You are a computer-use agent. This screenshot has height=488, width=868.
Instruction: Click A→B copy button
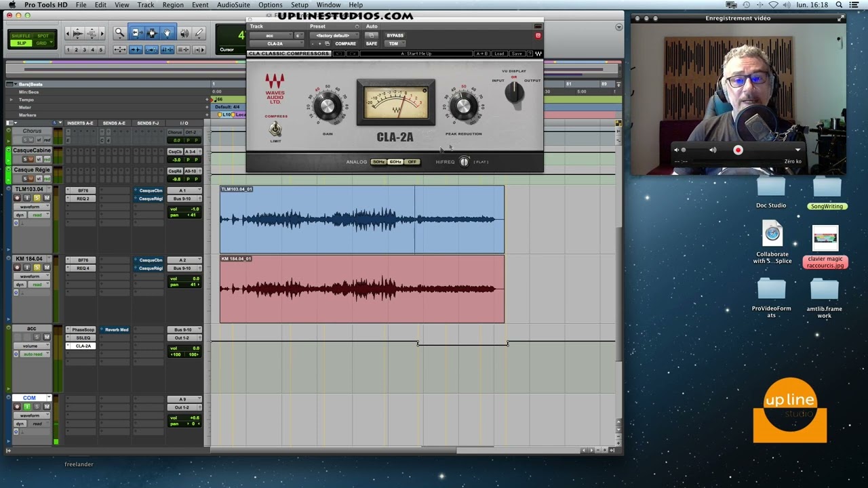coord(481,54)
